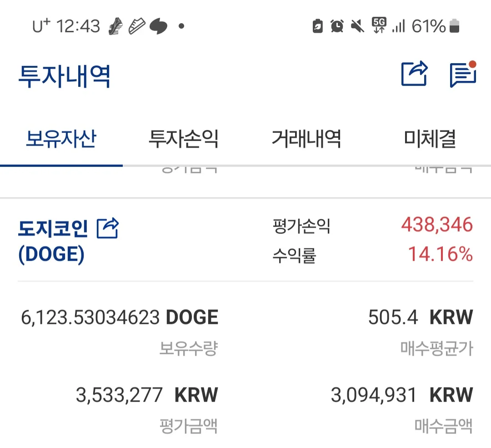Tap the chat bubble notification icon
This screenshot has height=448, width=491.
click(x=158, y=27)
